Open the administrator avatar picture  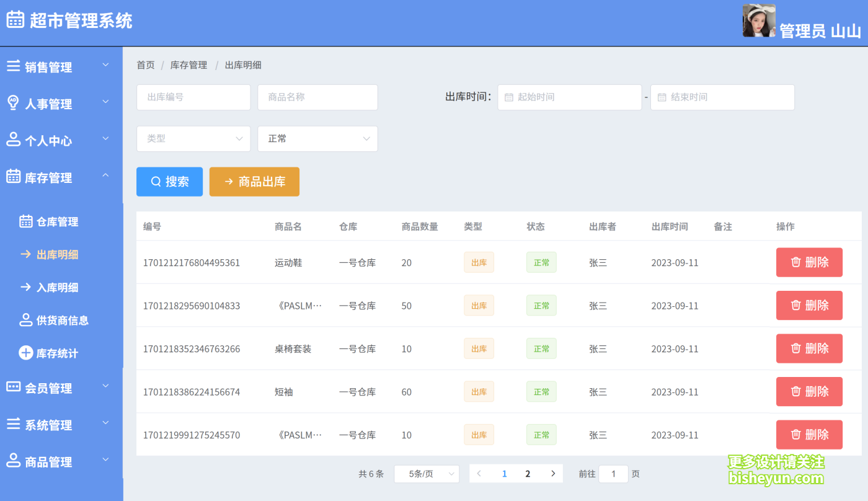coord(759,20)
